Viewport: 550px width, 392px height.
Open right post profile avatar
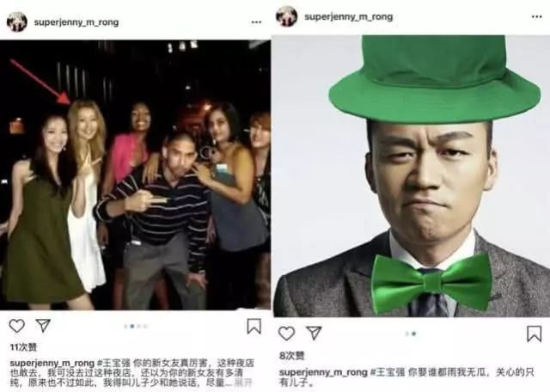point(286,16)
